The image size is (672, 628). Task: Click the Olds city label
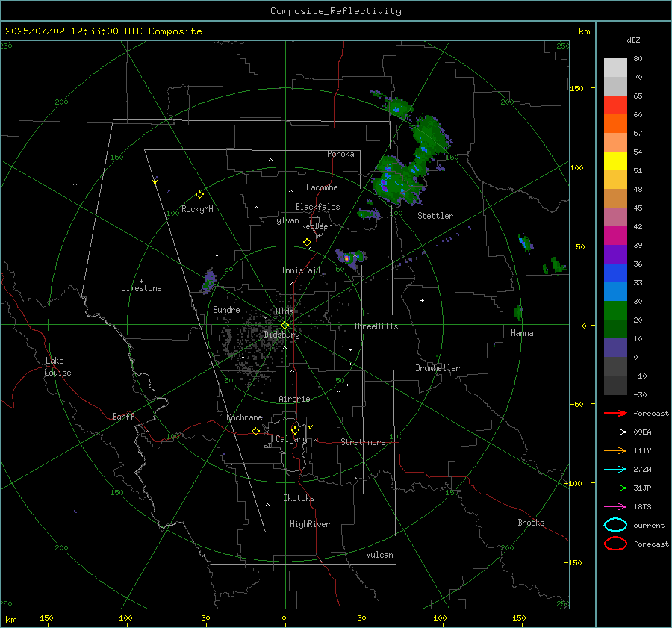coord(284,311)
